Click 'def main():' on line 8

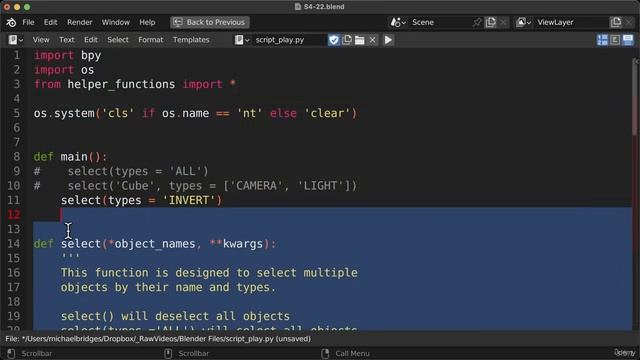[x=70, y=157]
